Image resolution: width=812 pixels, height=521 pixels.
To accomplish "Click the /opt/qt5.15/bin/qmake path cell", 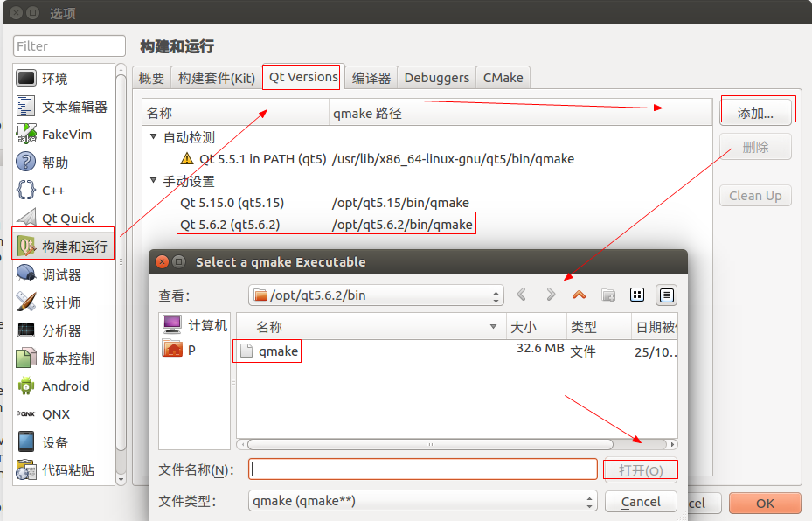I will point(400,203).
